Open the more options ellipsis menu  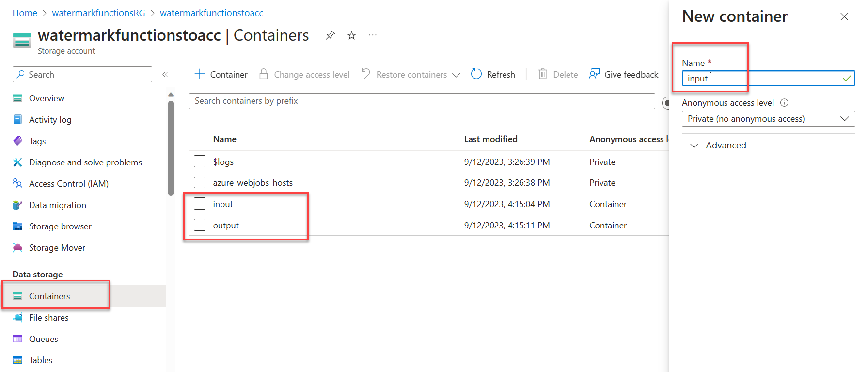coord(373,35)
